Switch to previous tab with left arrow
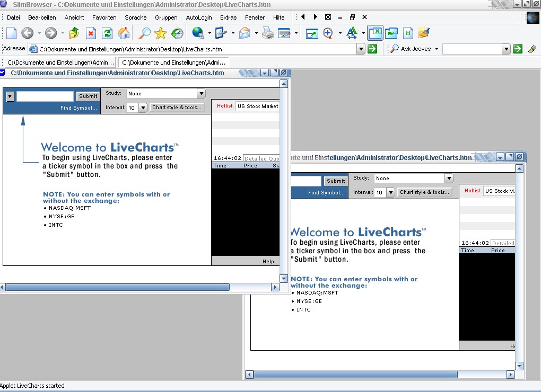Image resolution: width=541 pixels, height=392 pixels. (x=303, y=17)
